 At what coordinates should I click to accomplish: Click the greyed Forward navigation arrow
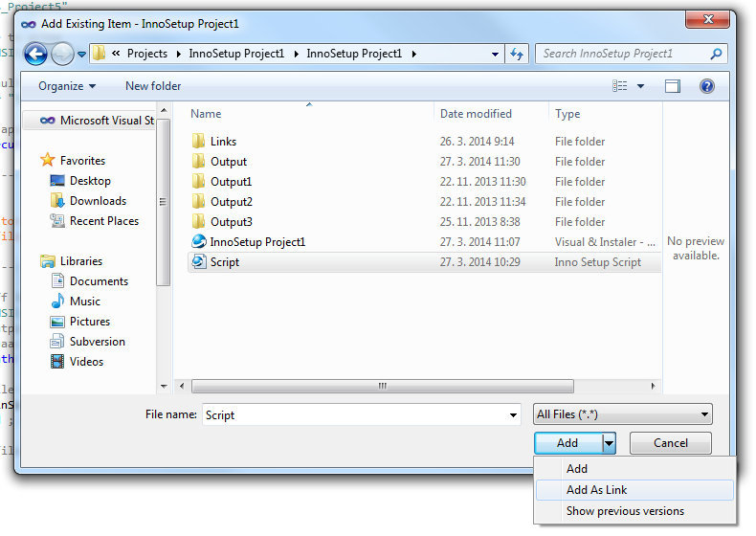(x=62, y=54)
